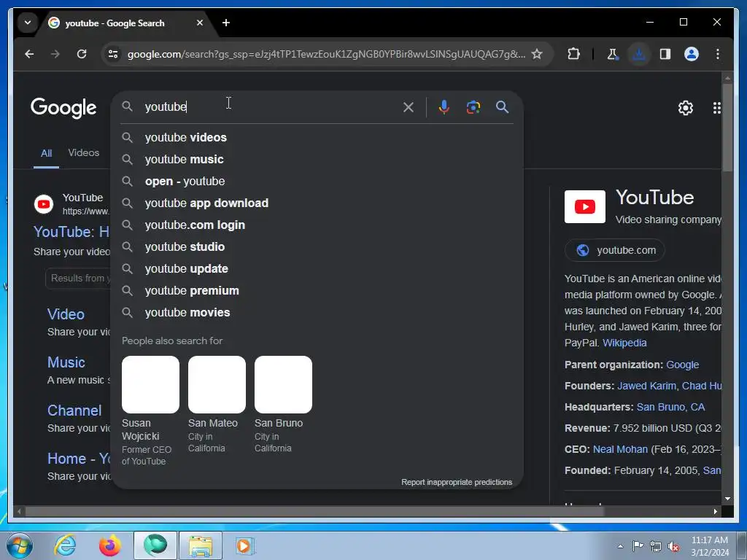The image size is (747, 560).
Task: Click the browser back arrow
Action: point(29,54)
